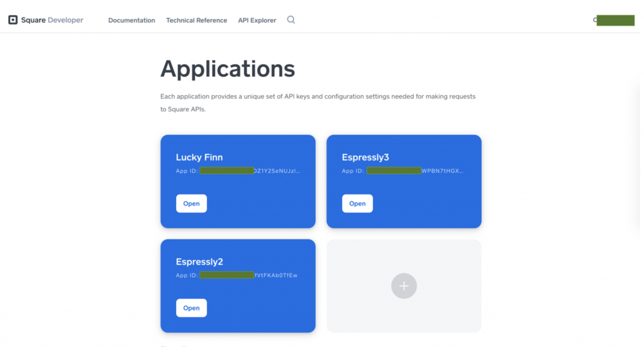Click the Lucky Finn App ID text
The width and height of the screenshot is (644, 347).
coord(238,171)
